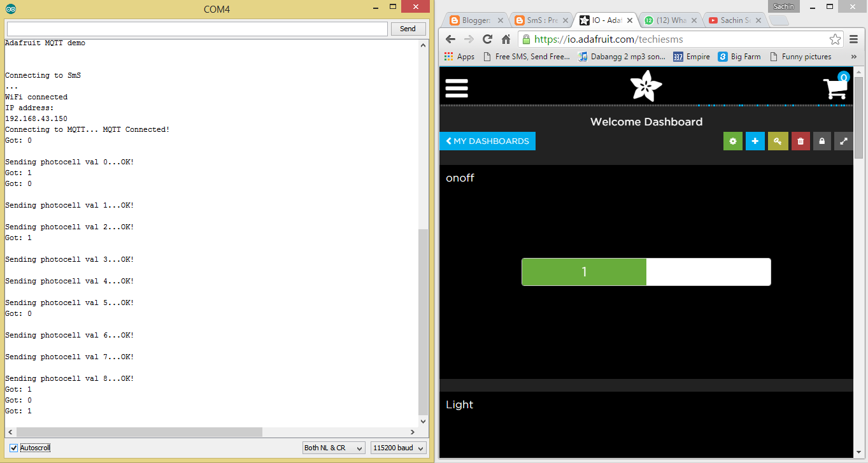Switch the onoff widget to off
This screenshot has height=463, width=868.
coord(708,272)
